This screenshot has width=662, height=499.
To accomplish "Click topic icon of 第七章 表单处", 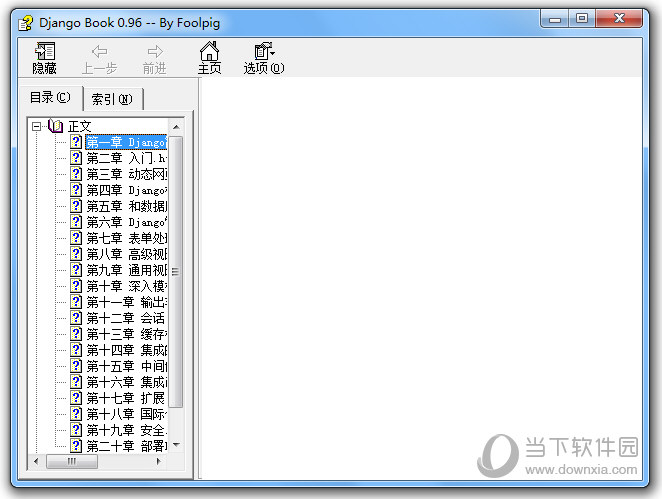I will (x=76, y=238).
